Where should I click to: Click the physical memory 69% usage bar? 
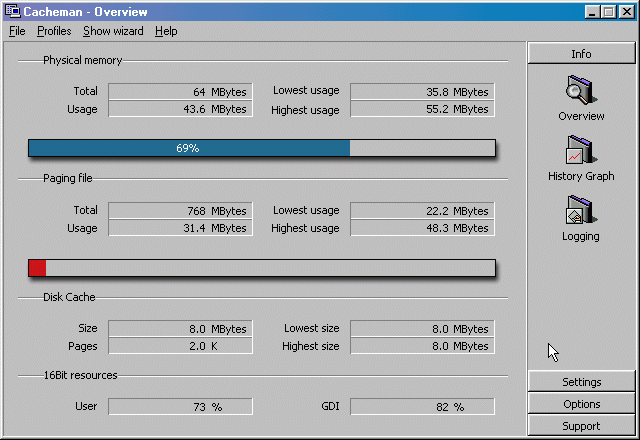coord(262,148)
